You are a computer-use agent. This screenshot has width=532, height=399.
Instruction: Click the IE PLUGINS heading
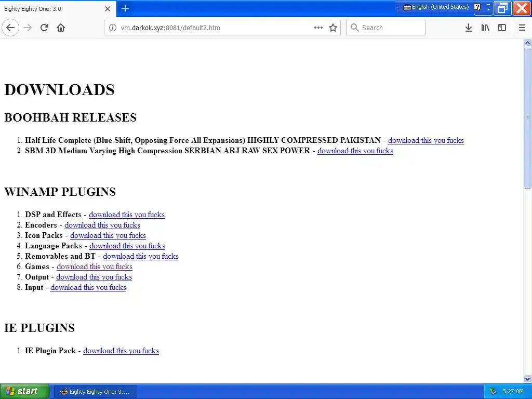39,328
